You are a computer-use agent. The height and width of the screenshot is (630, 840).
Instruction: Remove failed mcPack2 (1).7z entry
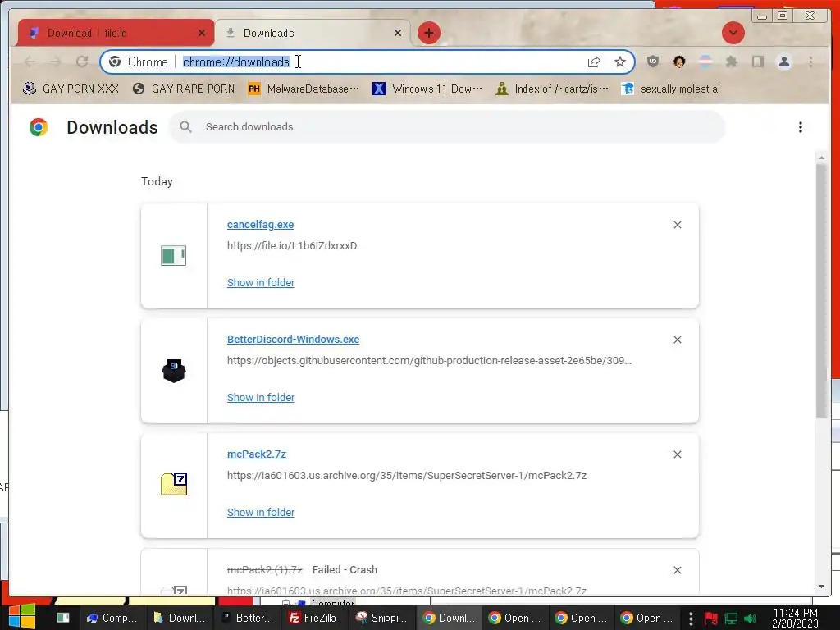tap(677, 570)
